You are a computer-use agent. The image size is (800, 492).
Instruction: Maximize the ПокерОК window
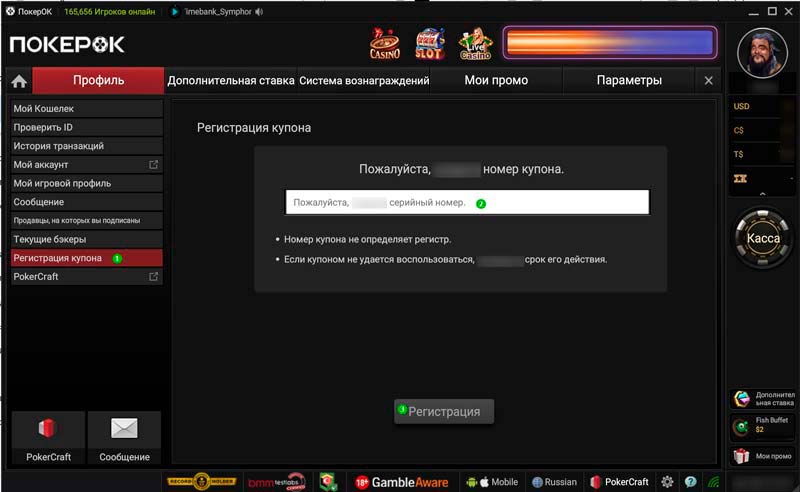click(772, 11)
